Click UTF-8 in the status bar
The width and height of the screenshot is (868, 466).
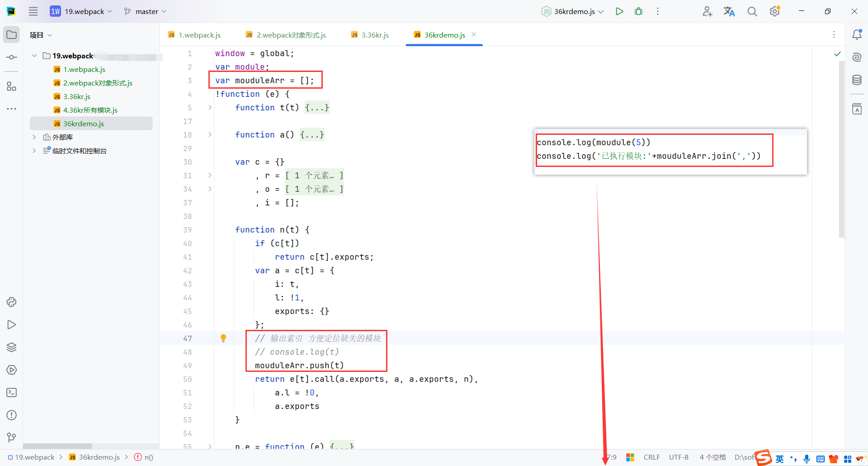[x=679, y=457]
